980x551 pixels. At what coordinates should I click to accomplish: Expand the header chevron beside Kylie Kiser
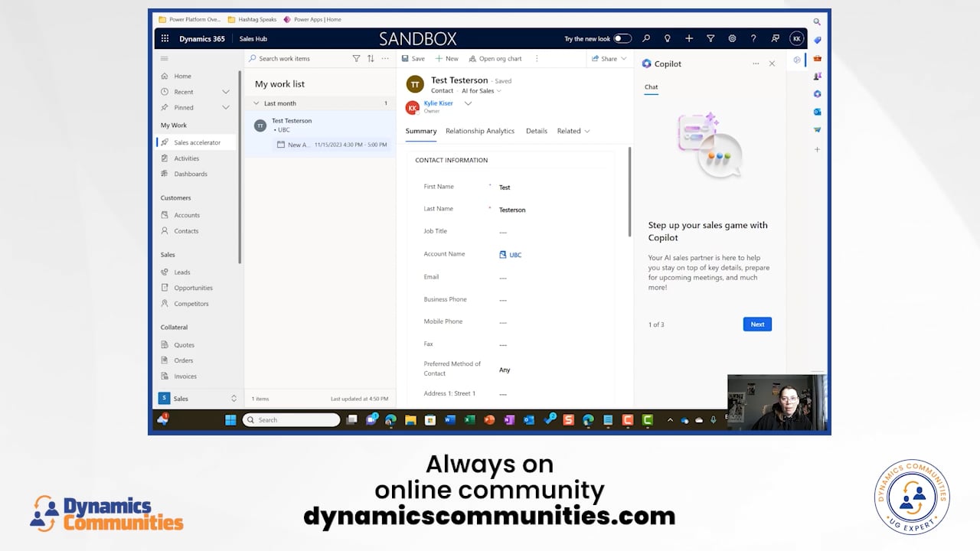[x=468, y=103]
